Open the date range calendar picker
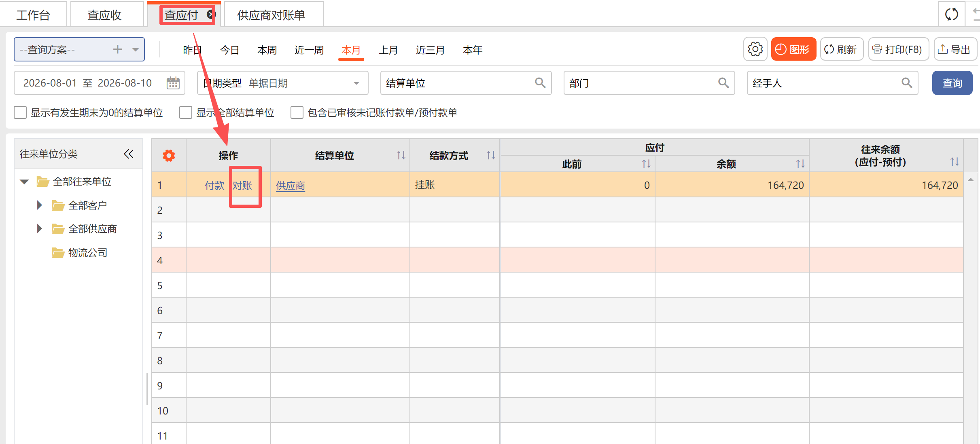Image resolution: width=980 pixels, height=444 pixels. point(173,83)
